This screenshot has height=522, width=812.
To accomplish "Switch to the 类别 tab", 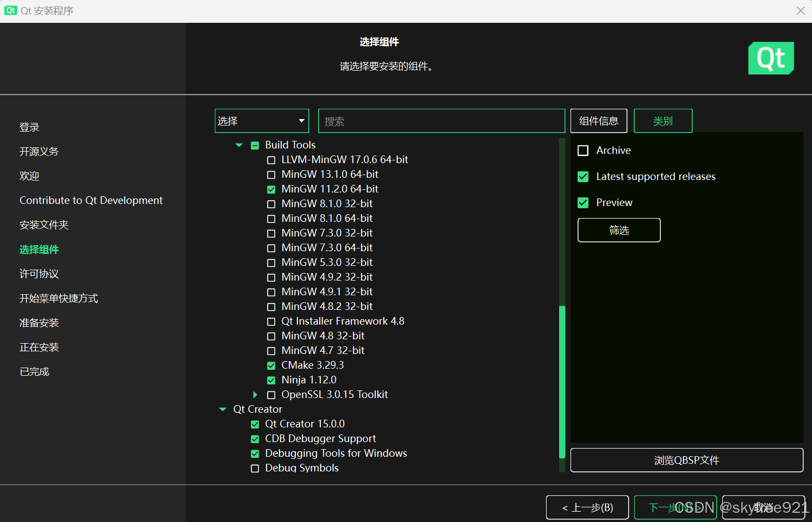I will coord(663,121).
